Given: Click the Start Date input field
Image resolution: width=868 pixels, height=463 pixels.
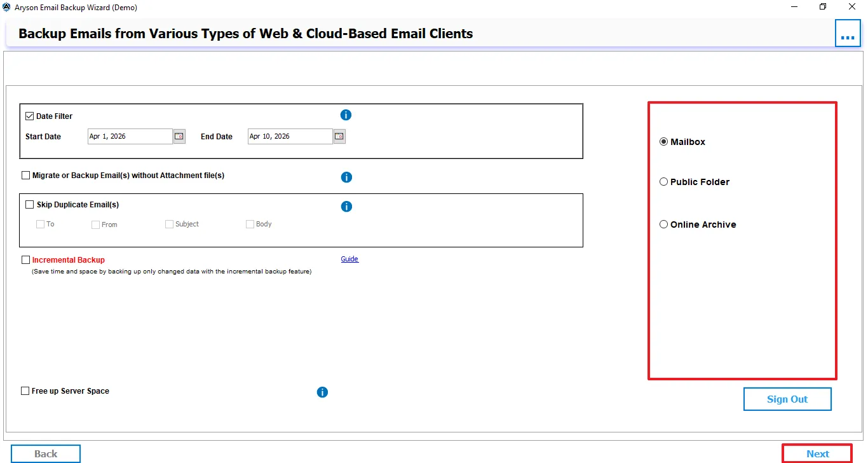Looking at the screenshot, I should [x=130, y=136].
